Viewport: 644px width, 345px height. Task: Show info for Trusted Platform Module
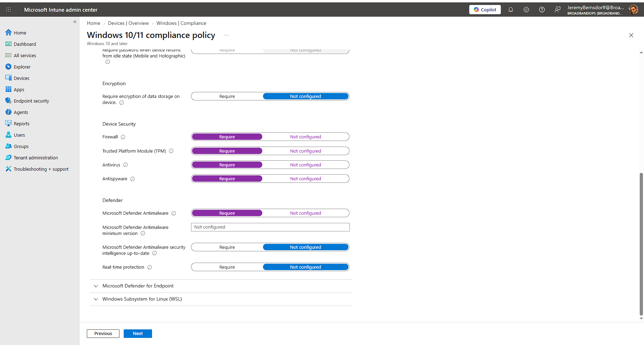coord(171,151)
